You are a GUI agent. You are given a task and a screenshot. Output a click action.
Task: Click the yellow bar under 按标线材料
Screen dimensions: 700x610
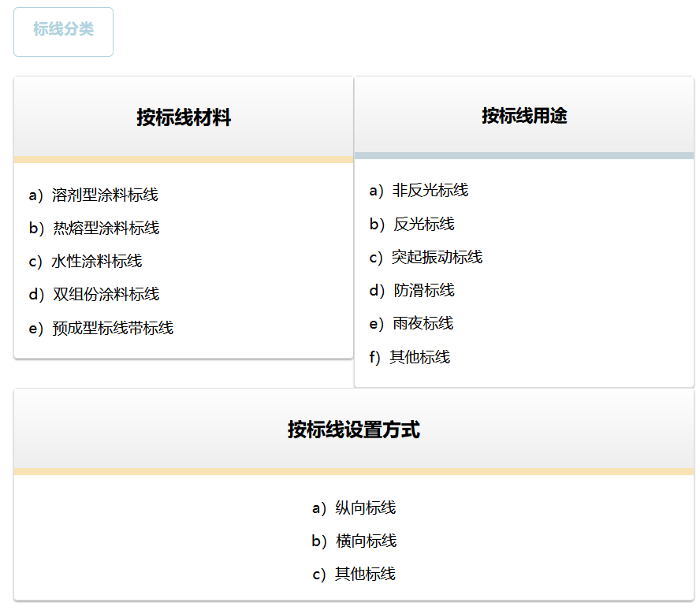(184, 159)
